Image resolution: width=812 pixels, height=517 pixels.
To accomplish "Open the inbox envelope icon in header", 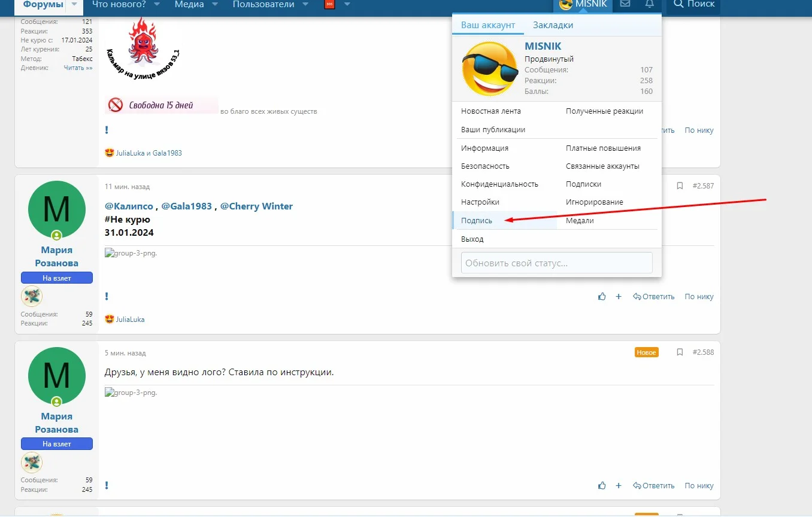I will coord(625,4).
